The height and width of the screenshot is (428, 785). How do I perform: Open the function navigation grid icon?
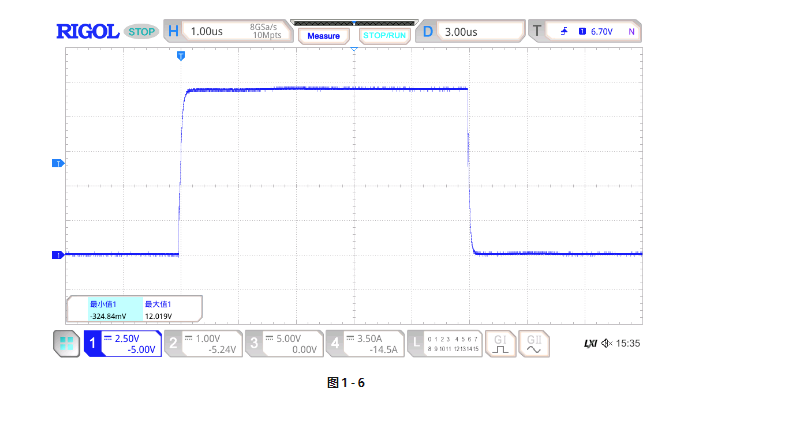click(x=66, y=344)
